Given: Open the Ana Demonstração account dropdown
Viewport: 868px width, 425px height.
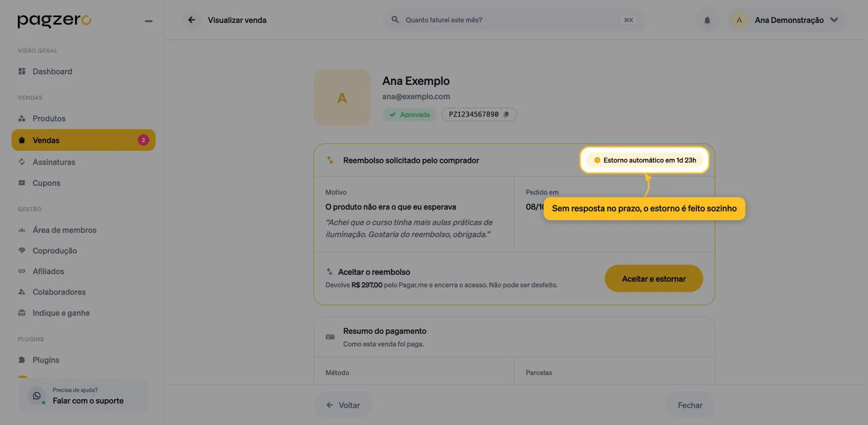Looking at the screenshot, I should [x=786, y=20].
